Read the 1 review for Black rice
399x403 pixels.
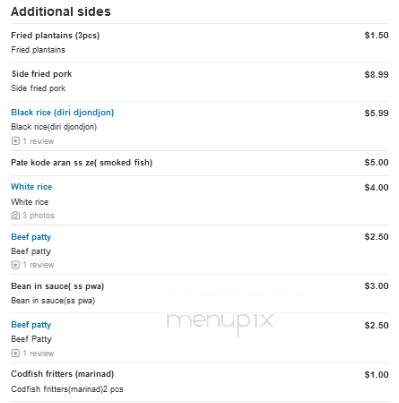pyautogui.click(x=38, y=141)
